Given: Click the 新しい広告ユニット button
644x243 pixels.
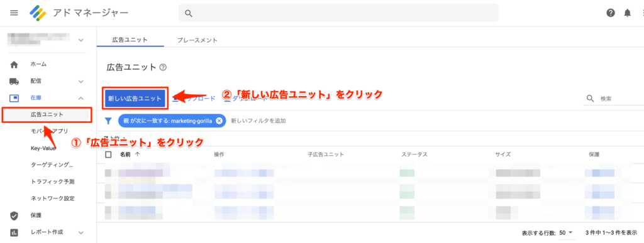Looking at the screenshot, I should point(135,99).
